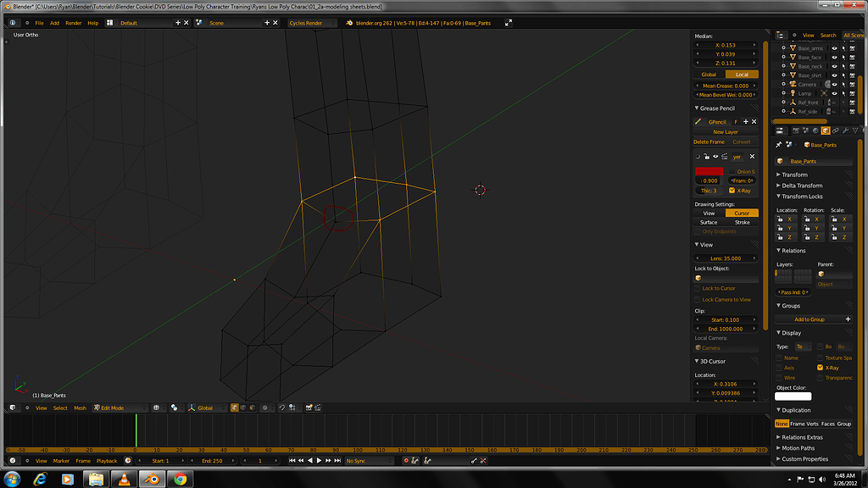Collapse the 3D Cursor panel
The height and width of the screenshot is (488, 868).
(697, 361)
